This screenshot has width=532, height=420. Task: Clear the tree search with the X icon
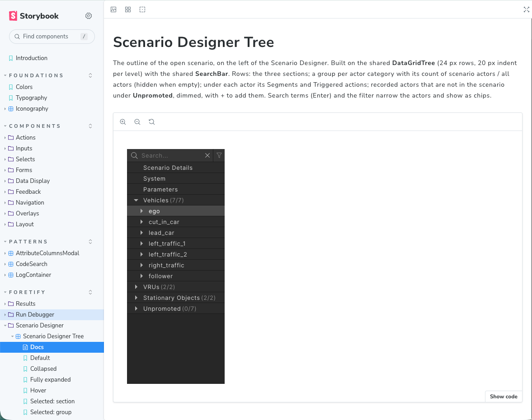(207, 155)
